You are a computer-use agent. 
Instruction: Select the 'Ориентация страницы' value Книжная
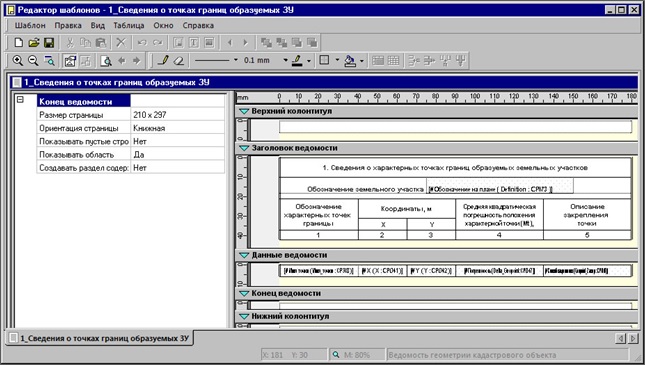[x=177, y=128]
